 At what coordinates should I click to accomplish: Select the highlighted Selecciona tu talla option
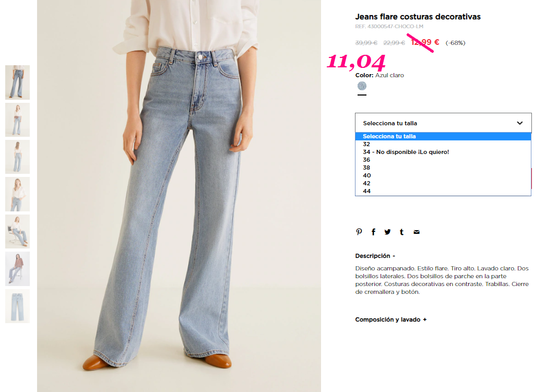443,136
